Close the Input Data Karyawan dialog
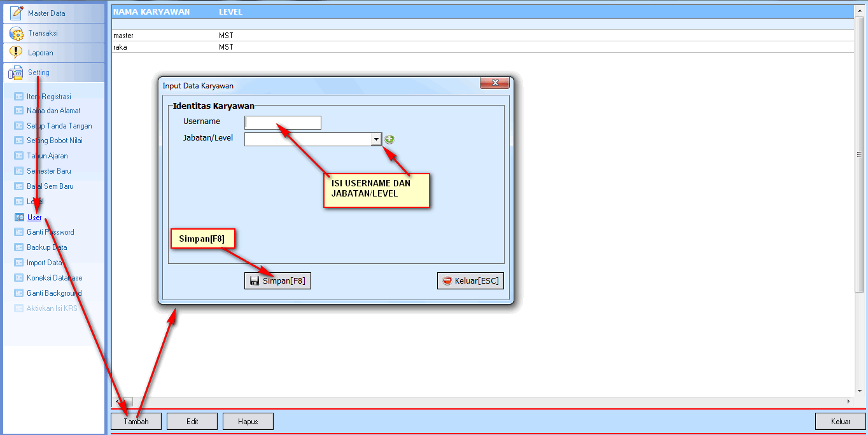868x435 pixels. point(494,83)
